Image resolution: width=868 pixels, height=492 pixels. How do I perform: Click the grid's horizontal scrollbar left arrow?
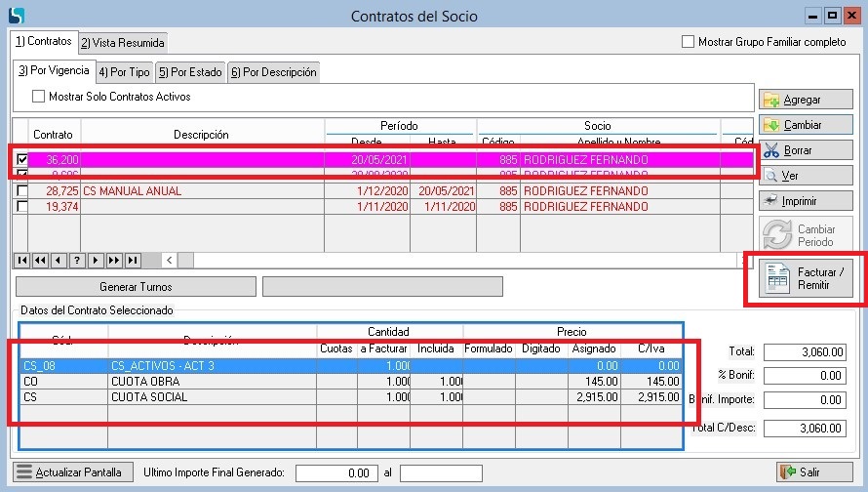point(169,261)
